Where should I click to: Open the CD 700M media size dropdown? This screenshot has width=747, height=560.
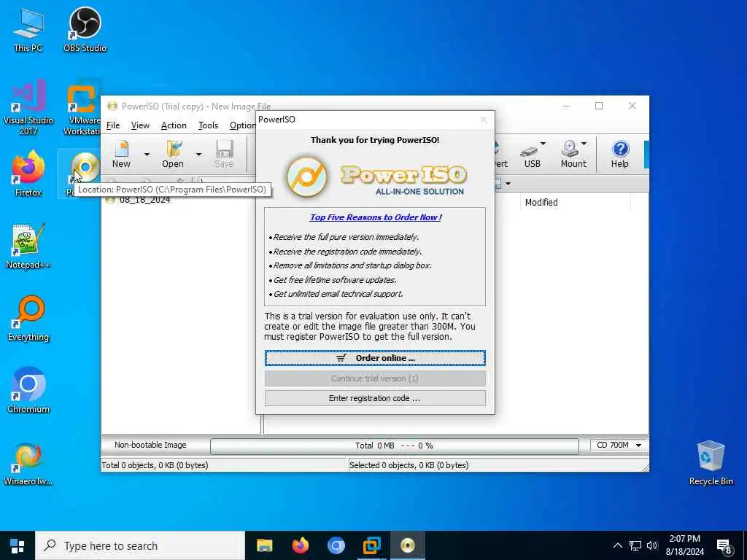pyautogui.click(x=618, y=445)
